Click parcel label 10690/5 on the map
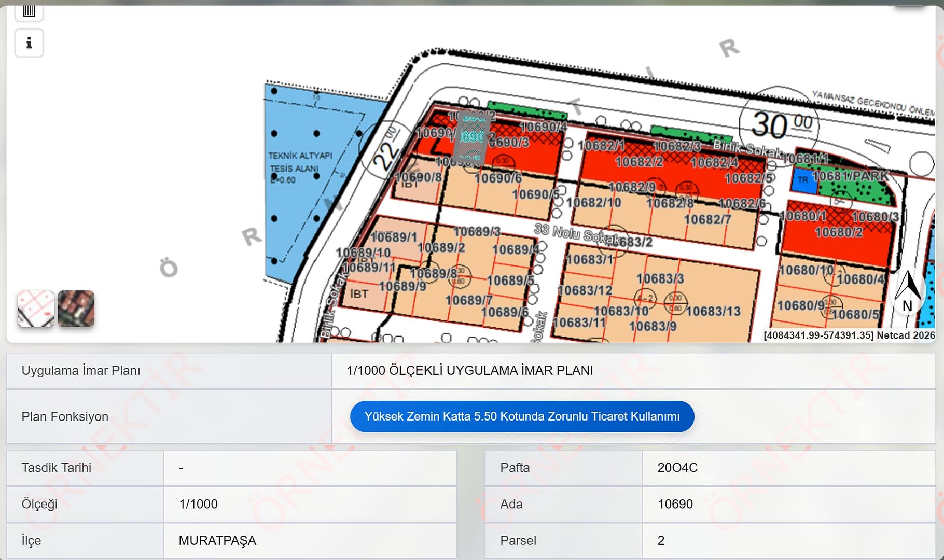944x560 pixels. point(536,194)
